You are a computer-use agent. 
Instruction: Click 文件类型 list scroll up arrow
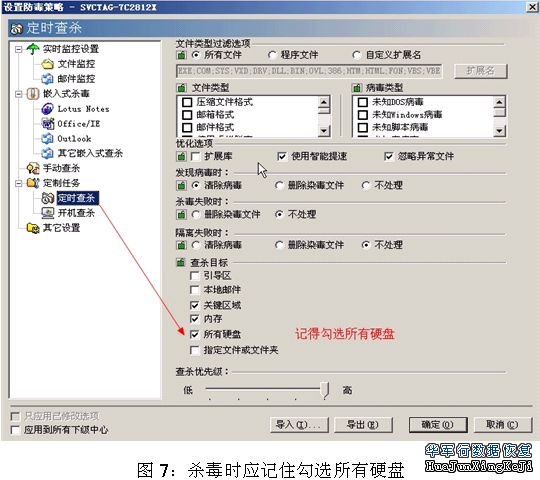pyautogui.click(x=324, y=102)
